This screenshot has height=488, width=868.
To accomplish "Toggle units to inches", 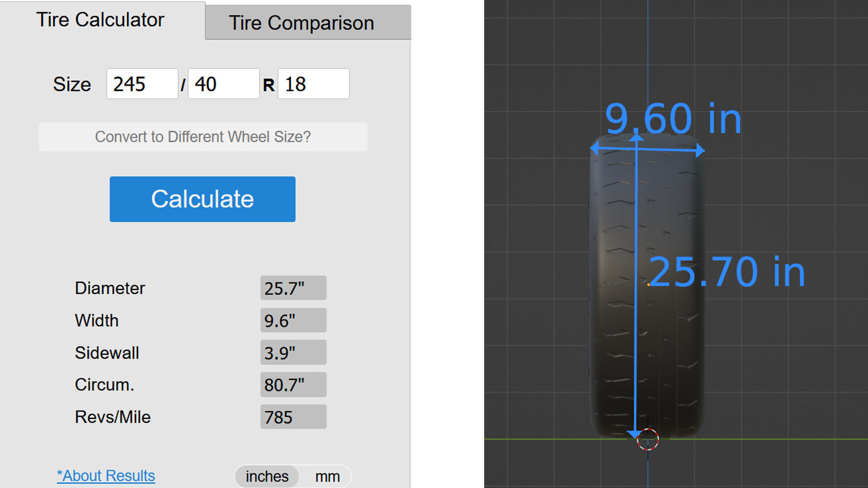I will point(267,476).
